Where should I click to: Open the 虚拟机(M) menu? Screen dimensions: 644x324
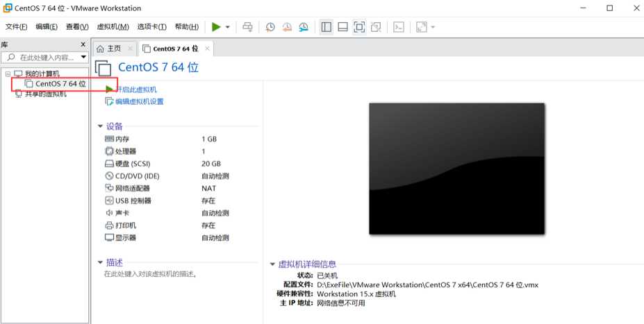(x=113, y=27)
